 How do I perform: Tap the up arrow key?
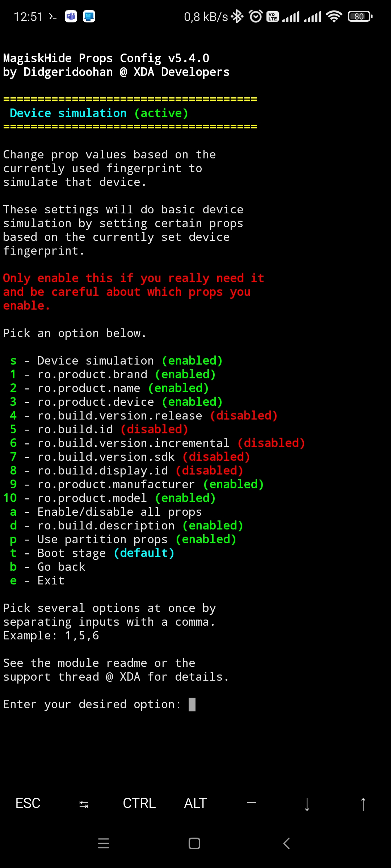tap(363, 803)
